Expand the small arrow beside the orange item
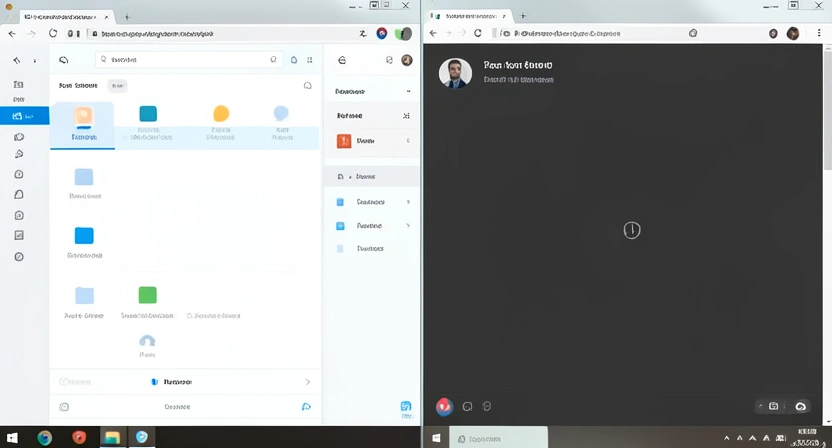This screenshot has height=448, width=832. pyautogui.click(x=408, y=141)
